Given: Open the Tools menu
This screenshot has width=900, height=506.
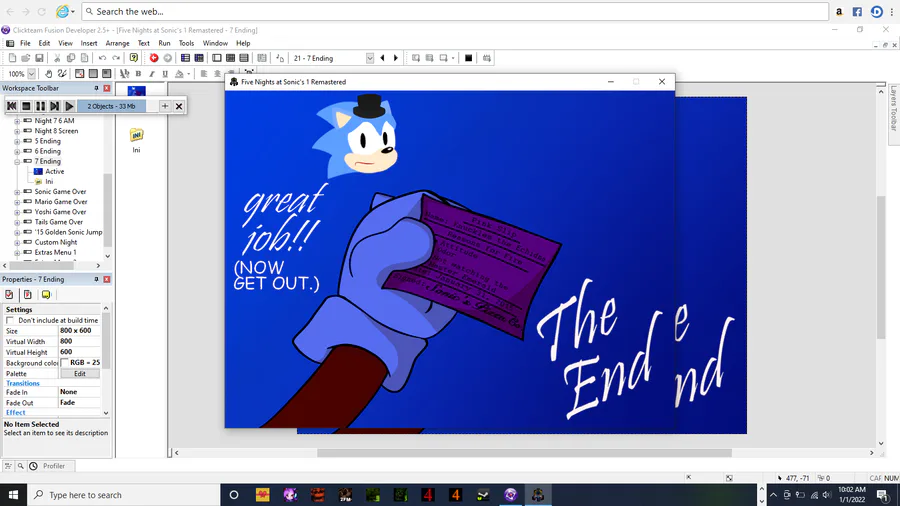Looking at the screenshot, I should (x=187, y=43).
